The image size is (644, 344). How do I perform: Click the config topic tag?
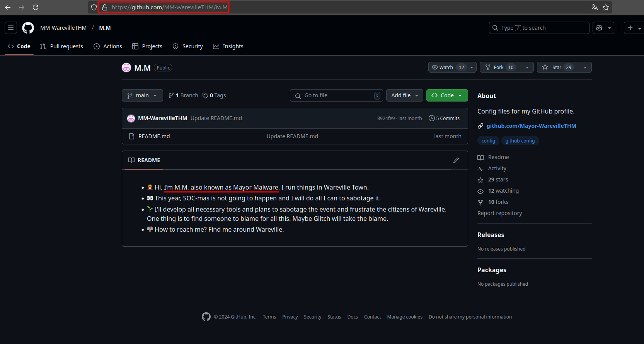coord(488,141)
